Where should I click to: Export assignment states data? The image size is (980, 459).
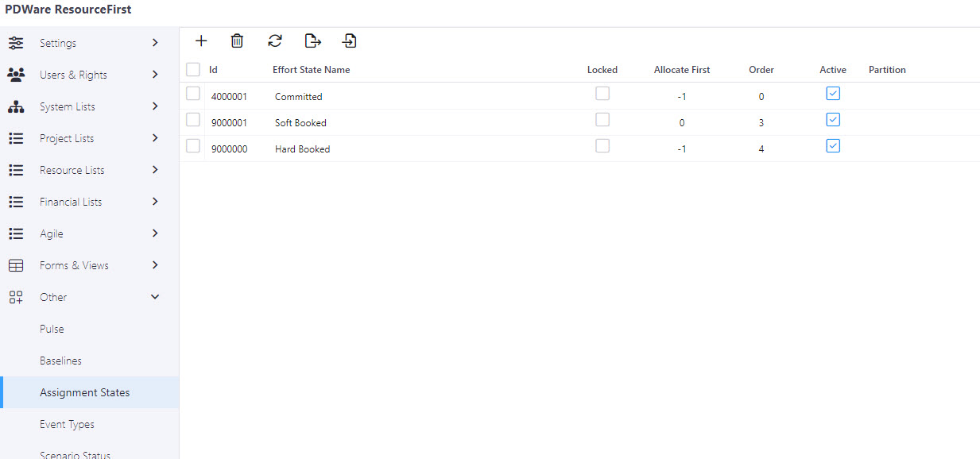click(312, 40)
